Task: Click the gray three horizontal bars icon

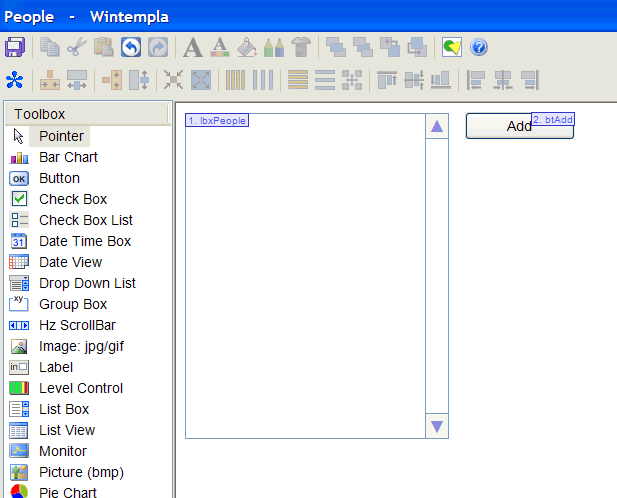Action: click(x=325, y=80)
